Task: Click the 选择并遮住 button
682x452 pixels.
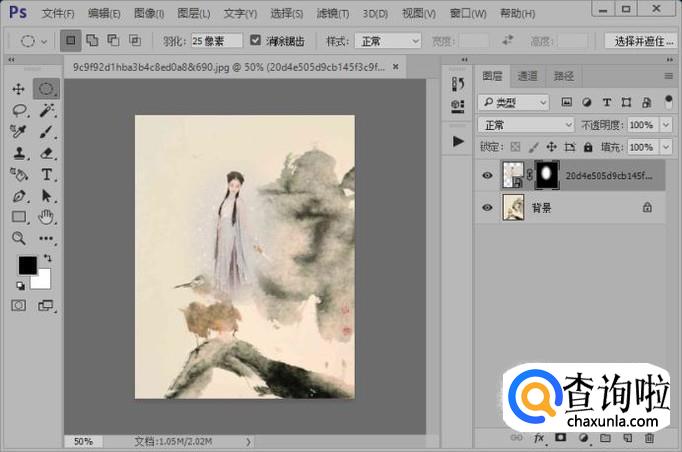Action: pyautogui.click(x=642, y=41)
